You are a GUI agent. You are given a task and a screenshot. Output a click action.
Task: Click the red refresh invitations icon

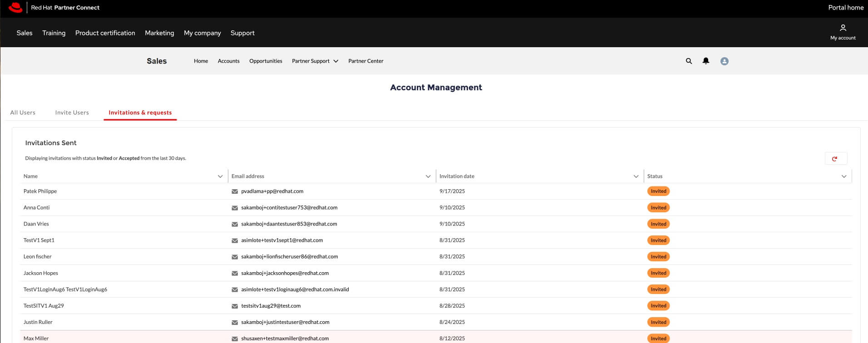pyautogui.click(x=835, y=159)
